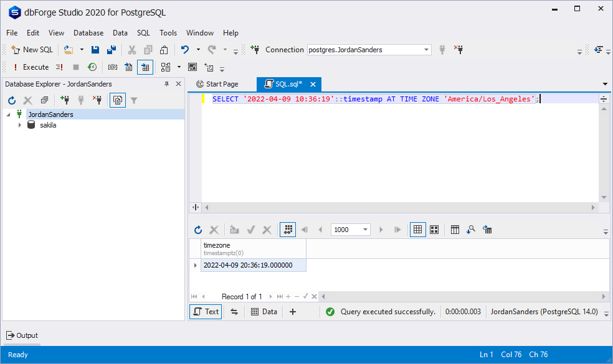
Task: Refresh the Database Explorer
Action: [11, 100]
